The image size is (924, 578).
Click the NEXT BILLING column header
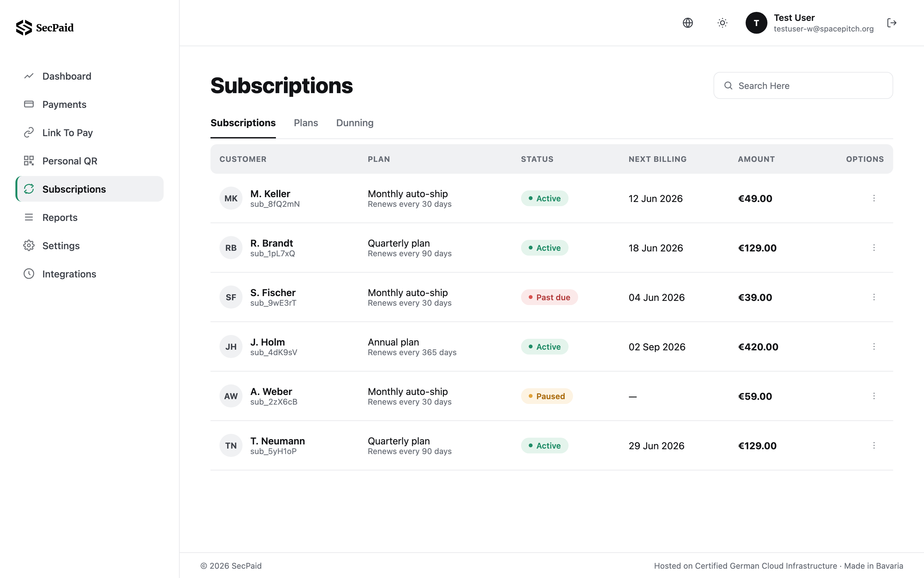click(657, 159)
